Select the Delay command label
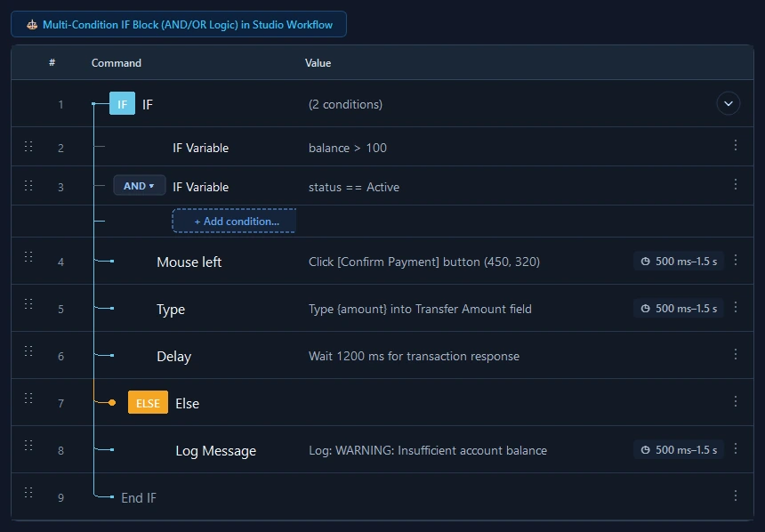 [173, 356]
